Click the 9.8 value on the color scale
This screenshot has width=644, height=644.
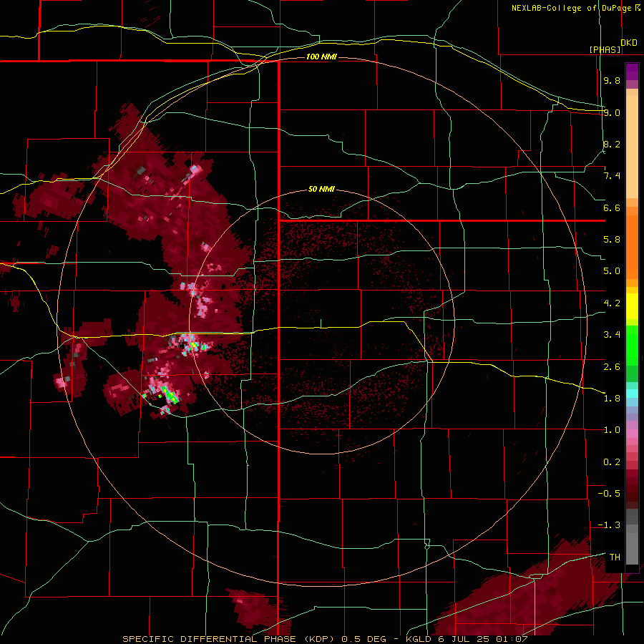point(612,80)
